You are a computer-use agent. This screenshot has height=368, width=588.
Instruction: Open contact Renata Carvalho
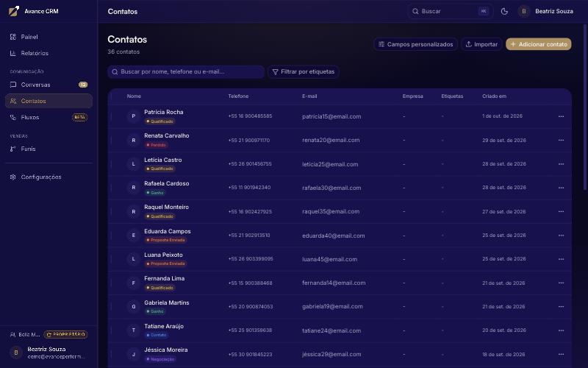167,135
